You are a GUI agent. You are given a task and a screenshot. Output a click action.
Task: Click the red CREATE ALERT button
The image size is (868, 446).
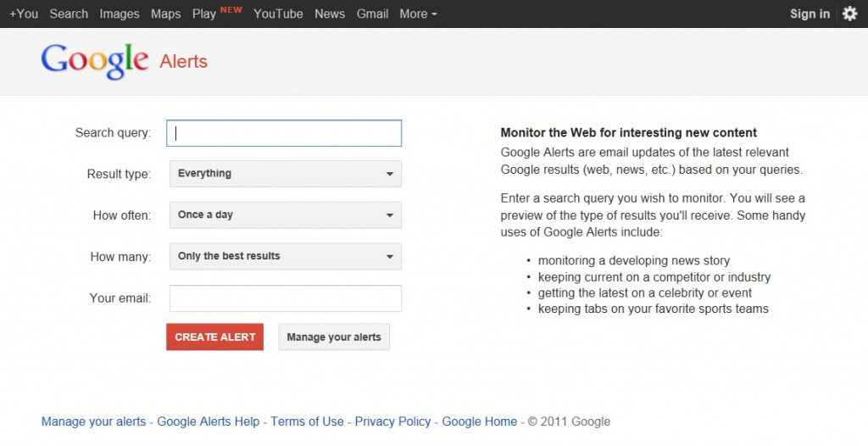tap(214, 337)
